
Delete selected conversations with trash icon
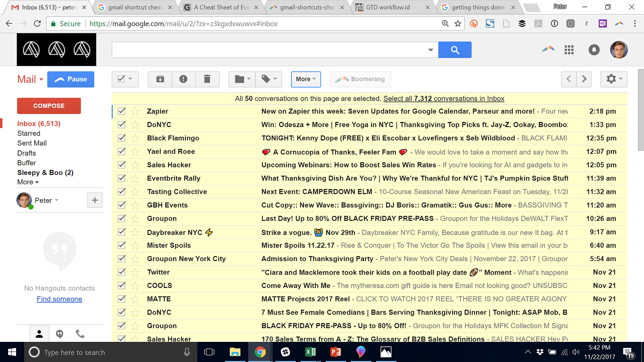tap(207, 79)
